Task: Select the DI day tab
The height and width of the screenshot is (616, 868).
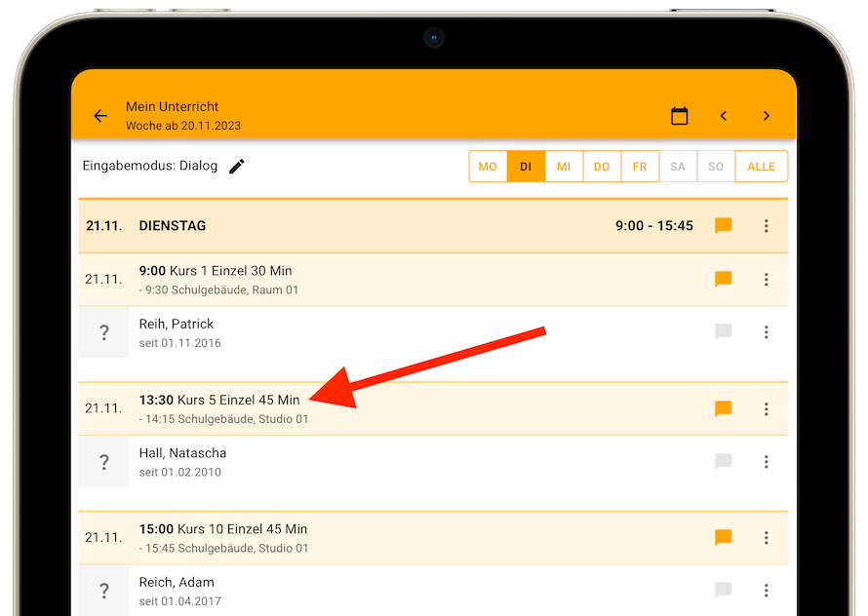Action: point(526,167)
